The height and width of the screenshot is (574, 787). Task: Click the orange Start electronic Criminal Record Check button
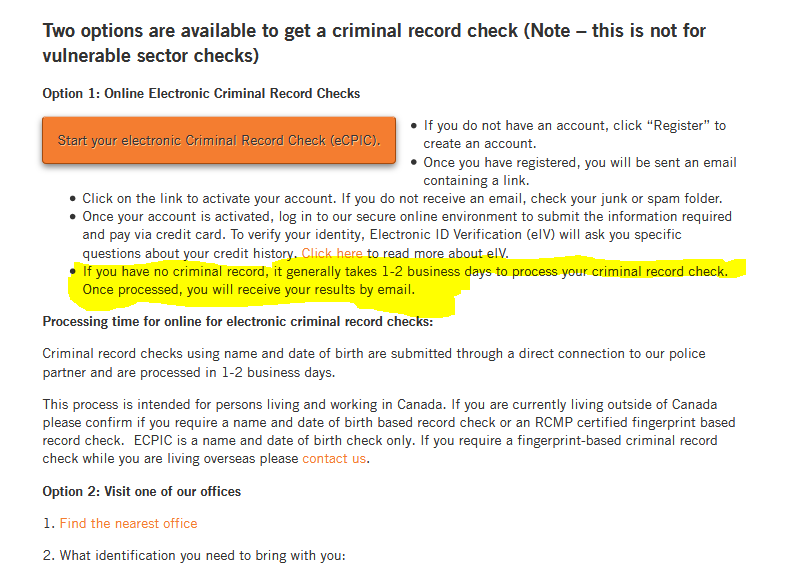[x=219, y=140]
